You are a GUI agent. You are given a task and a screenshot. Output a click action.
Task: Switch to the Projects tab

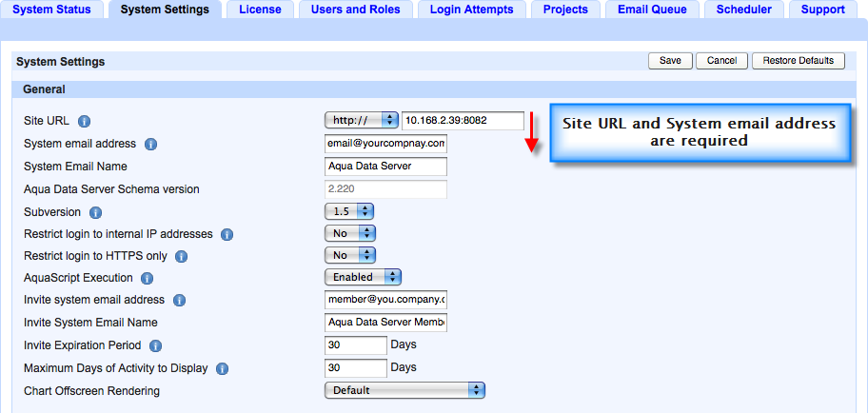click(x=565, y=10)
